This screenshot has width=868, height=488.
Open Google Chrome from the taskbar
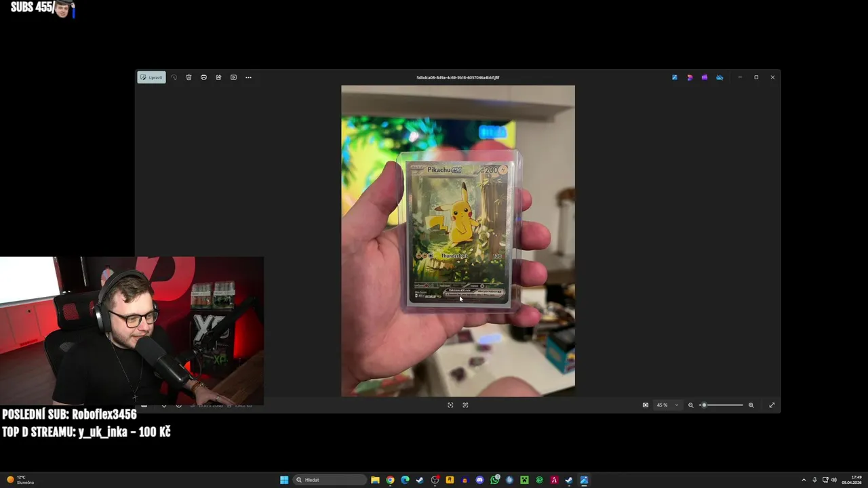coord(390,480)
